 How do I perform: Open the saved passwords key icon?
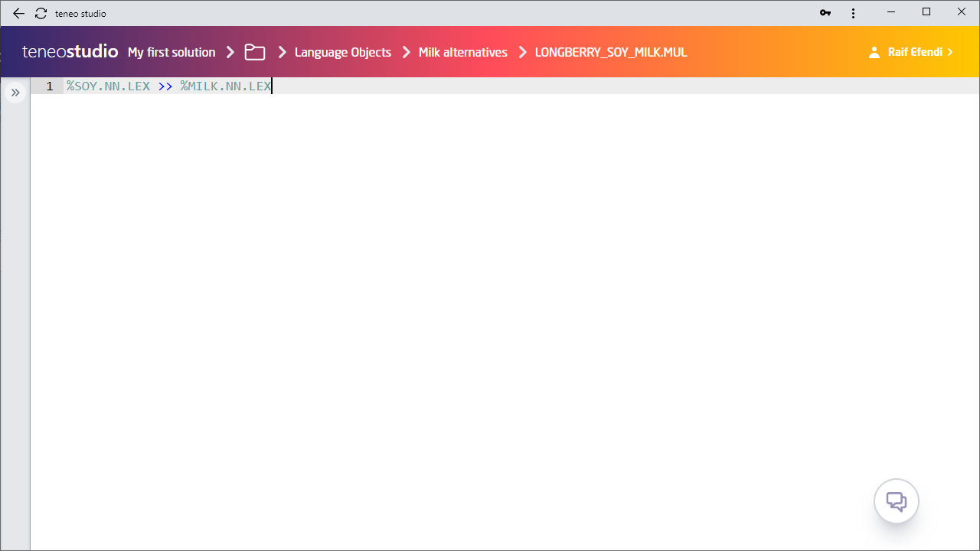pos(825,13)
